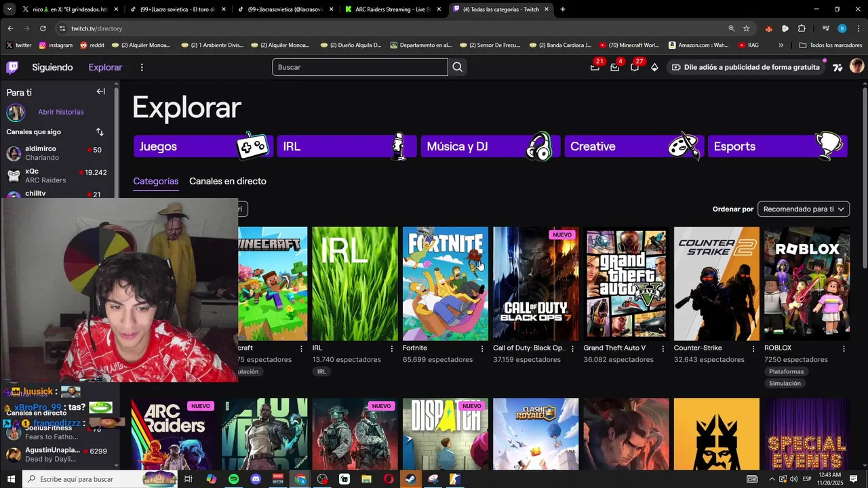The image size is (868, 488).
Task: Open Discord from the taskbar
Action: pos(256,479)
